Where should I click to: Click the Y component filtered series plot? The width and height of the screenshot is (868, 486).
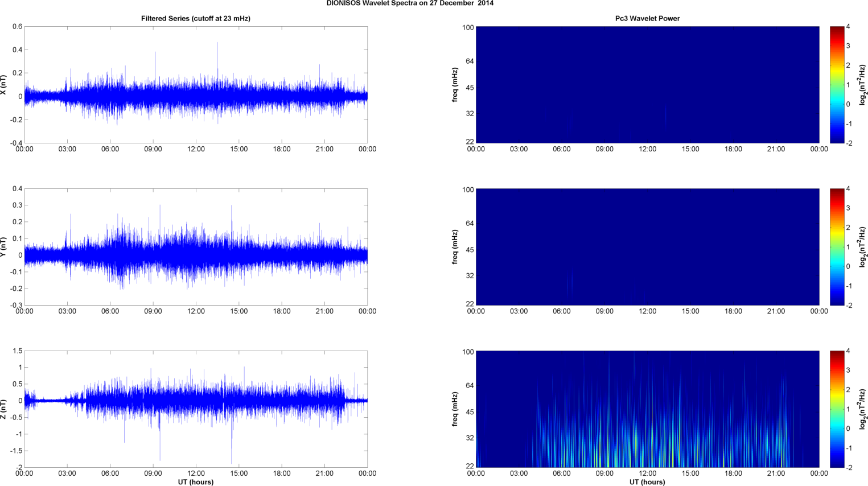[196, 247]
